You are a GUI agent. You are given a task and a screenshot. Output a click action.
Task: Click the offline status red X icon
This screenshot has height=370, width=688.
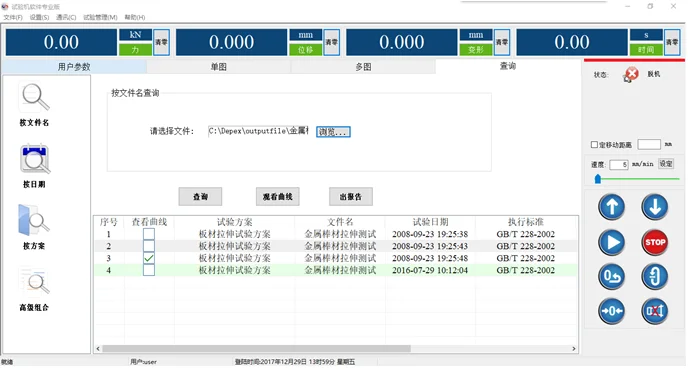tap(631, 75)
